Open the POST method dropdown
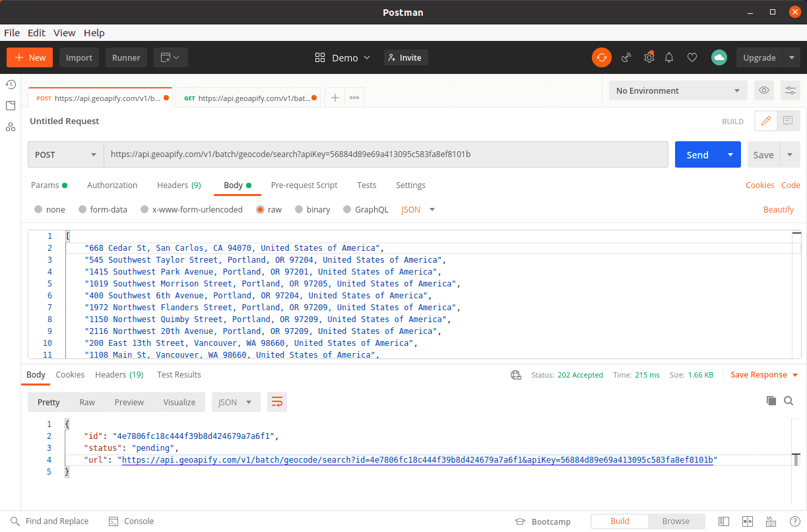This screenshot has width=807, height=532. (65, 154)
